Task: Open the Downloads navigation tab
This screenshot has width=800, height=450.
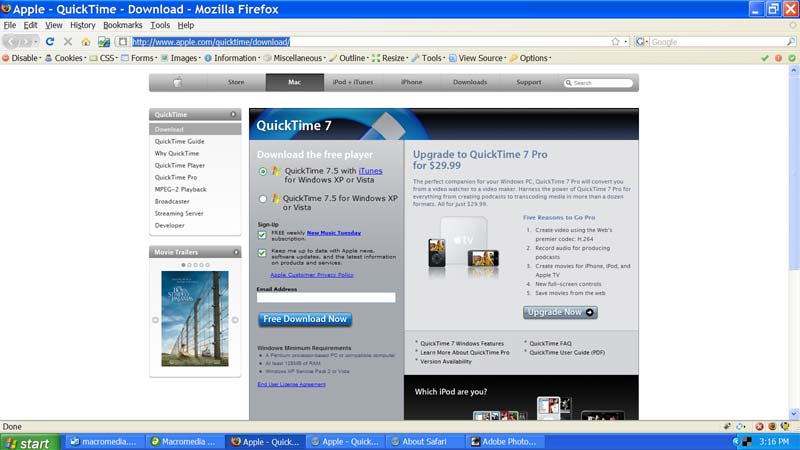Action: (x=470, y=82)
